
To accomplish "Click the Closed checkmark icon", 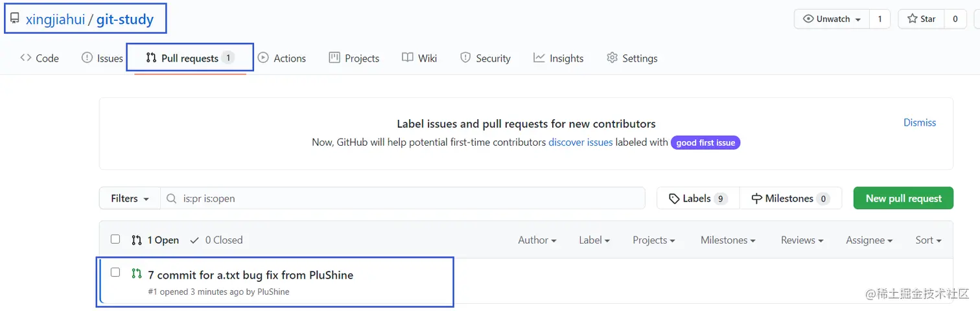I will [194, 240].
